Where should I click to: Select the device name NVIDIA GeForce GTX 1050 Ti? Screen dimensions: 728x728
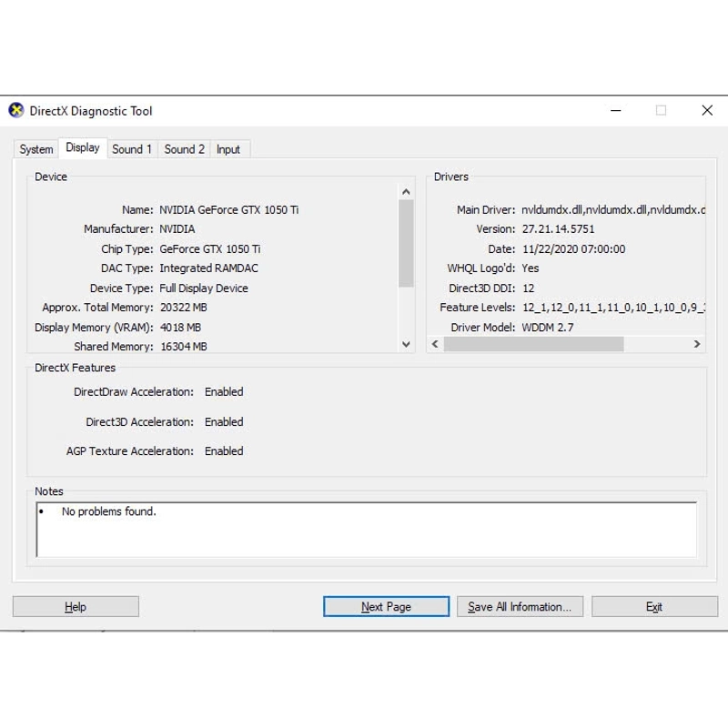[229, 210]
